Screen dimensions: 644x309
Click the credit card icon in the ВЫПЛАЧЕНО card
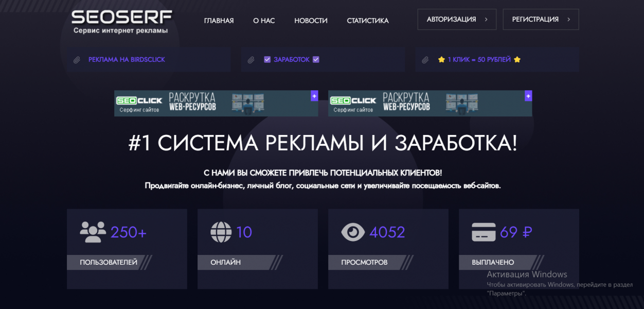(484, 232)
